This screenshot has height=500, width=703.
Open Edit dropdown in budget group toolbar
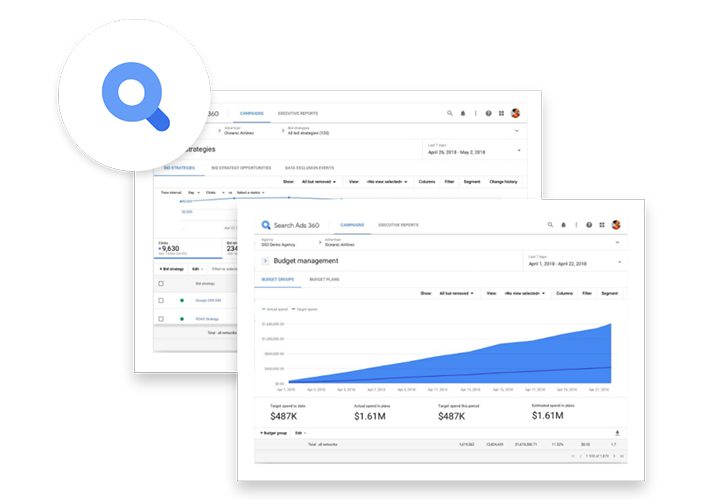(x=300, y=433)
